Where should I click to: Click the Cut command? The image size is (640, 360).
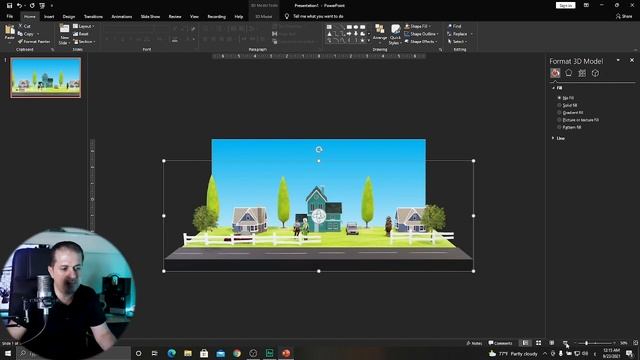24,26
